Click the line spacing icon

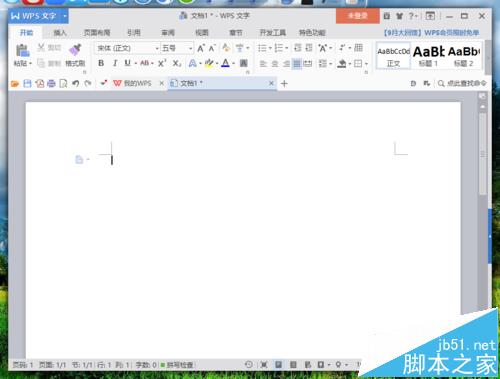pyautogui.click(x=322, y=63)
